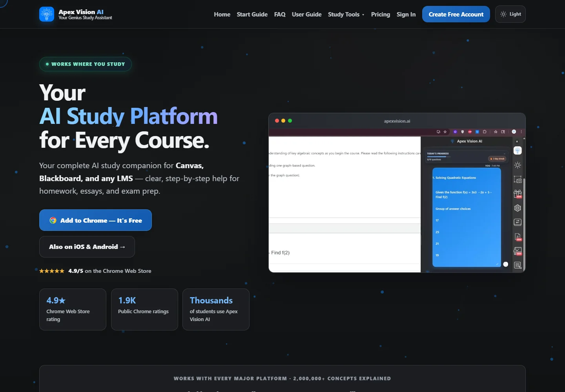Expand the Study Tools dropdown
This screenshot has width=565, height=392.
346,15
